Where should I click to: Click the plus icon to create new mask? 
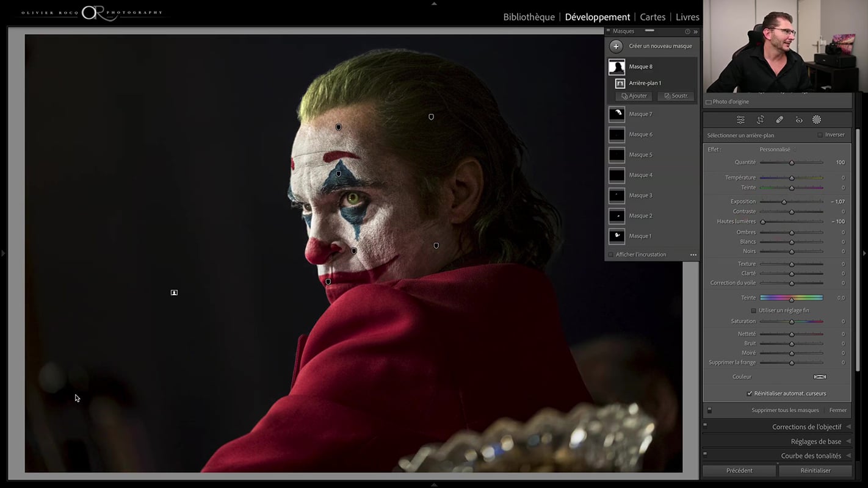click(617, 46)
